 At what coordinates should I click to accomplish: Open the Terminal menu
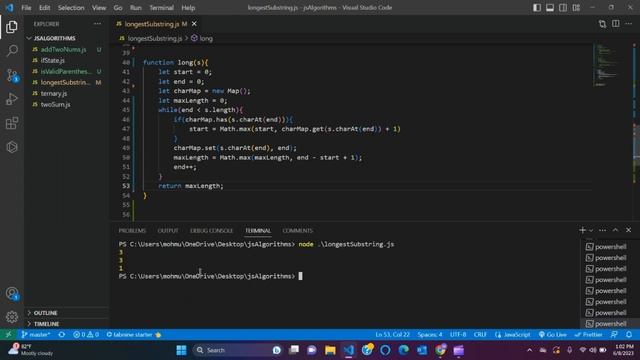tap(161, 8)
